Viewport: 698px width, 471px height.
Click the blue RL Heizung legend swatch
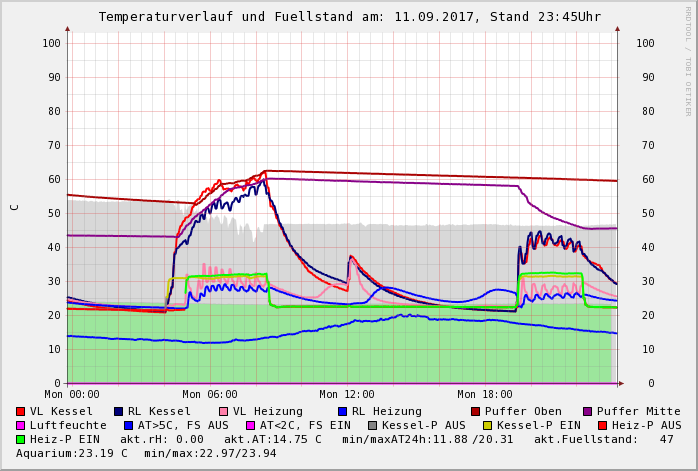342,411
